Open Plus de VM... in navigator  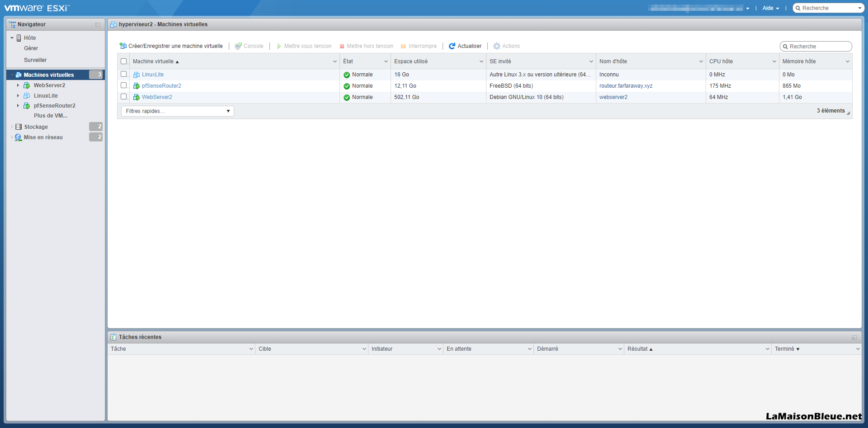point(51,116)
